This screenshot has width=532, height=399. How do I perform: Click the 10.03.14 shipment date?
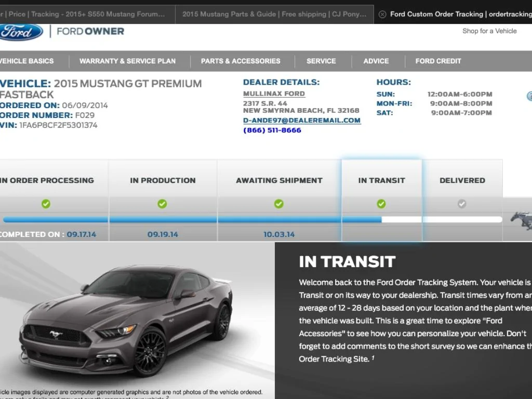[x=279, y=234]
